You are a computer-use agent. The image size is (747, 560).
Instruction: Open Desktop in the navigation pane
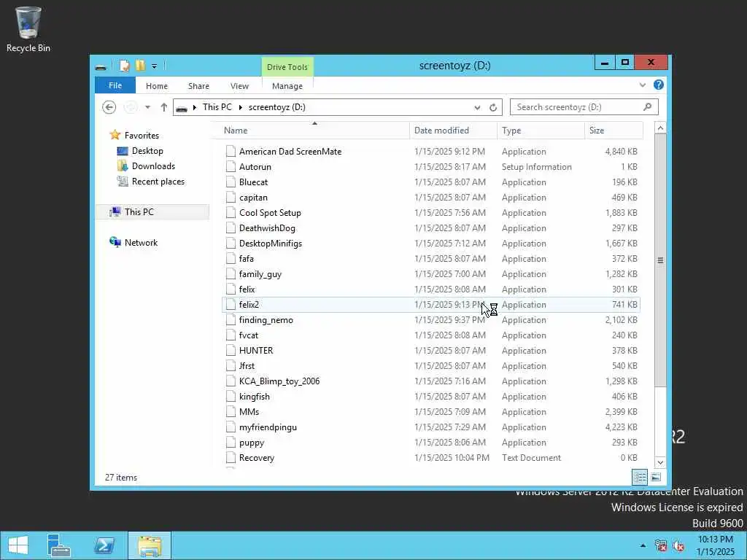147,151
